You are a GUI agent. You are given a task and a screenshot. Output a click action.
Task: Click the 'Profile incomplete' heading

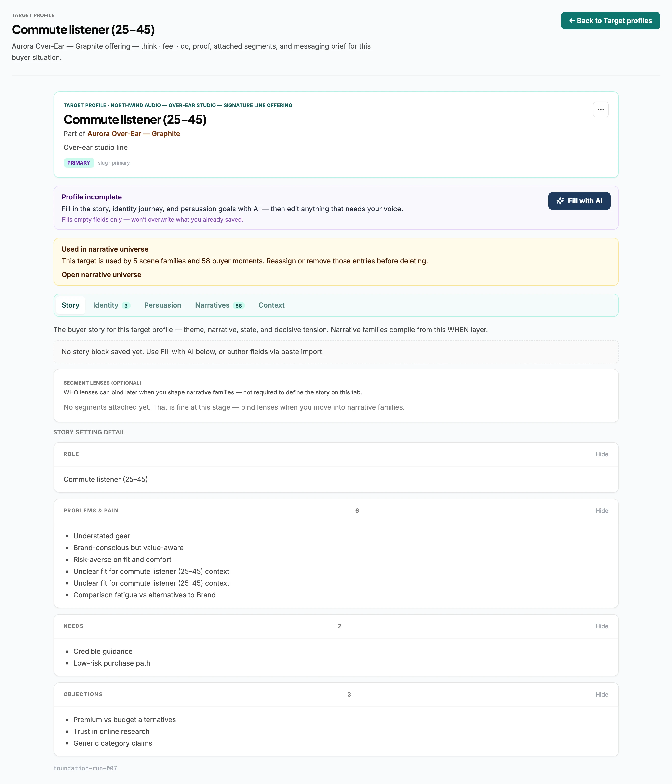[x=92, y=197]
